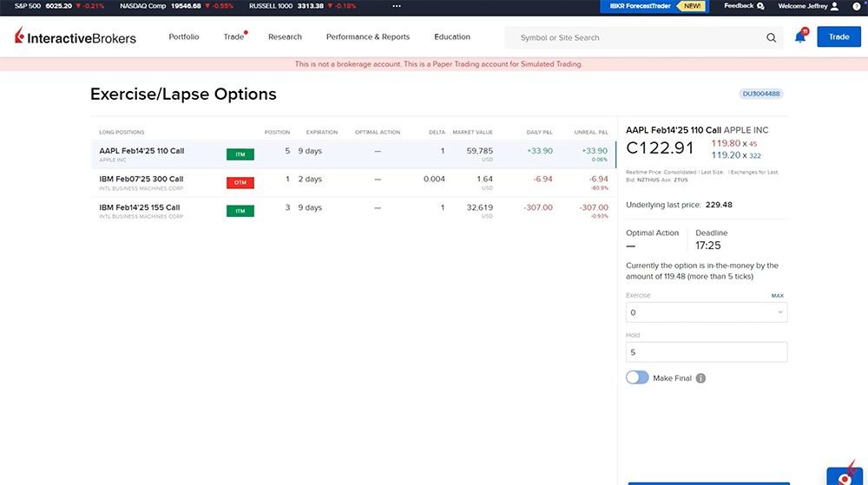
Task: Toggle the Make Final switch
Action: [637, 377]
